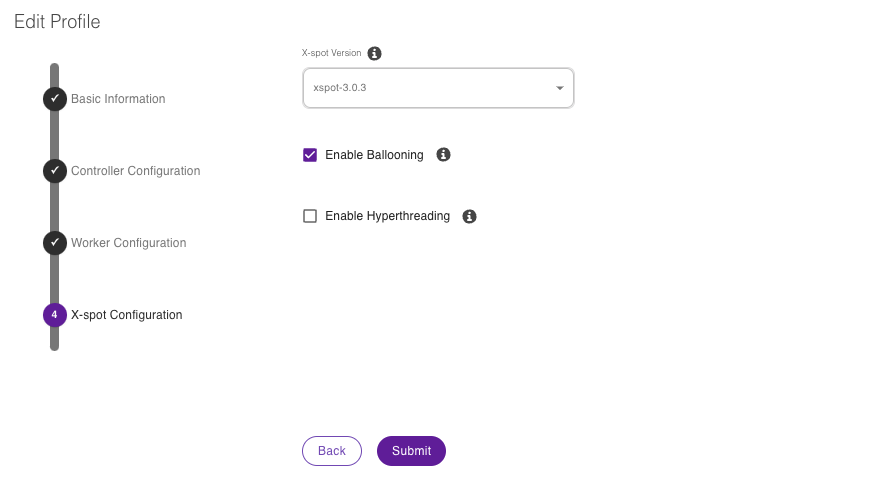Open the X-spot Version dropdown arrow
Image resolution: width=873 pixels, height=484 pixels.
(559, 89)
